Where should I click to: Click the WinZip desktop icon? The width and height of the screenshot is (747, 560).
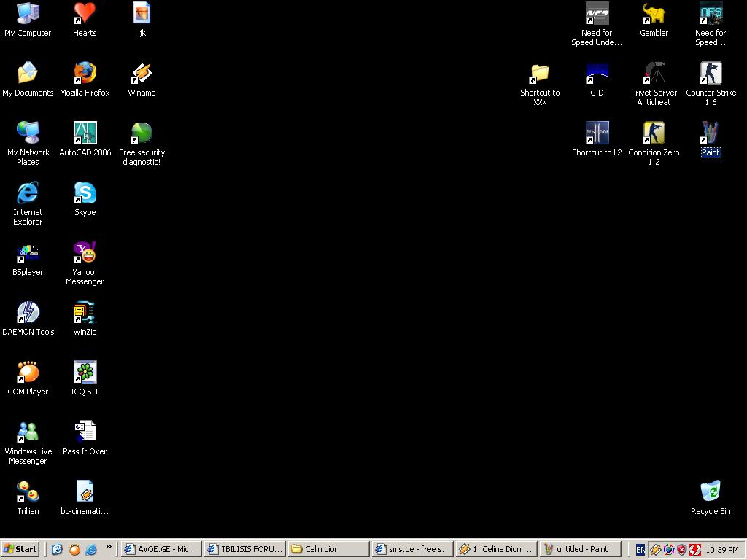point(85,313)
